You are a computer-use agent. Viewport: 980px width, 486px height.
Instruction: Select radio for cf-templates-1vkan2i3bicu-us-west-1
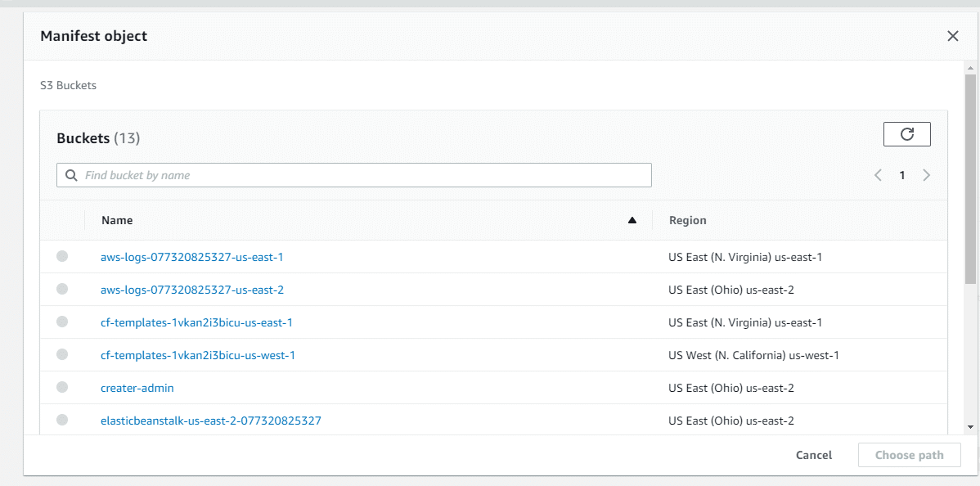point(62,354)
